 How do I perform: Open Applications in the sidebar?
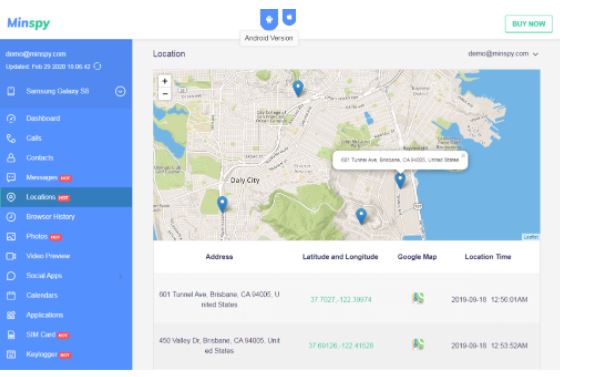point(45,315)
